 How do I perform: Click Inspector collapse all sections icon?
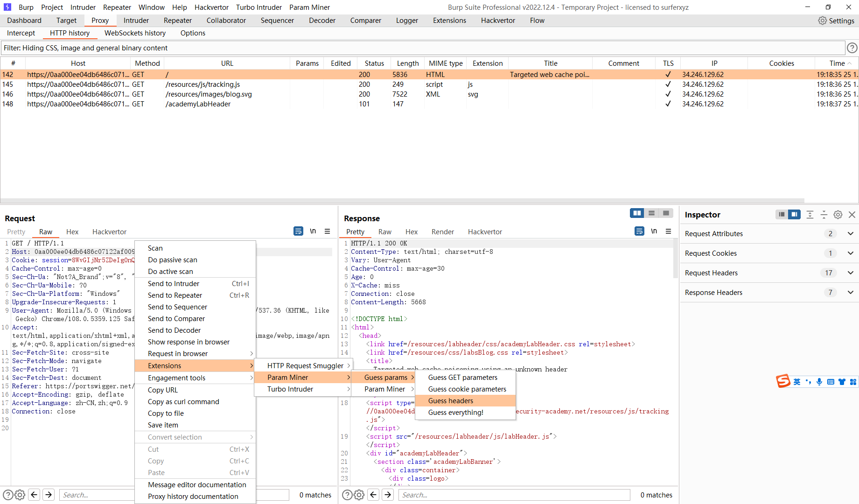[x=824, y=215]
